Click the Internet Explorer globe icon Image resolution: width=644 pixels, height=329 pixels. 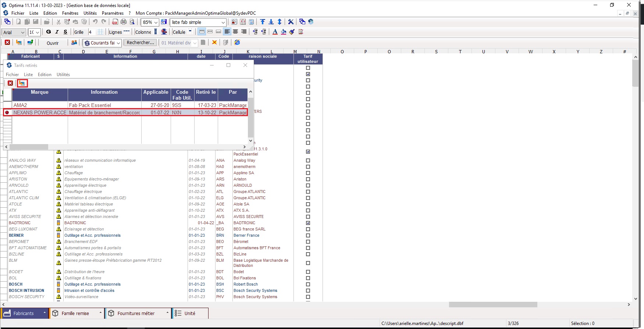point(237,43)
